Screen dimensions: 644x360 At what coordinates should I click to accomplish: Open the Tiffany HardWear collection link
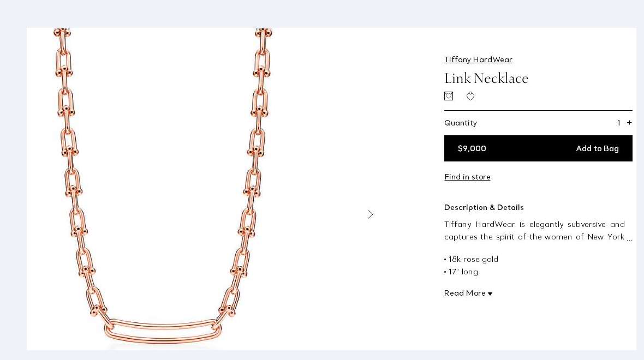(x=478, y=59)
